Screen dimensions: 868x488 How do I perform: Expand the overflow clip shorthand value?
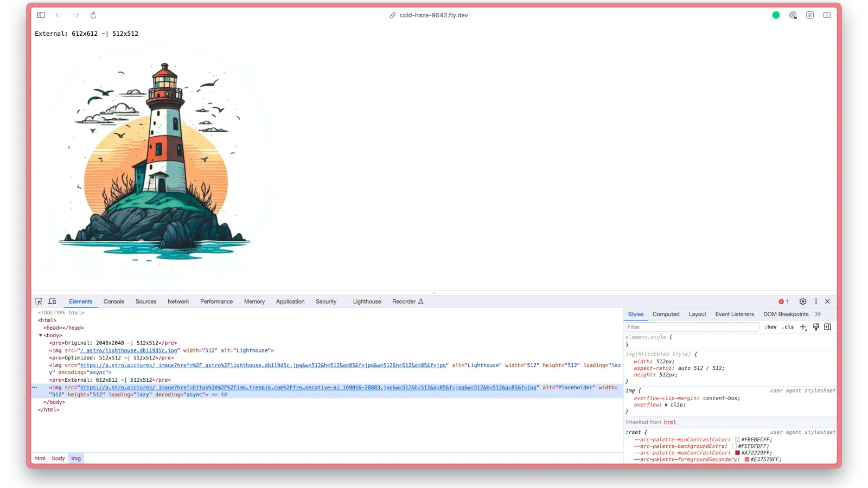click(x=666, y=405)
